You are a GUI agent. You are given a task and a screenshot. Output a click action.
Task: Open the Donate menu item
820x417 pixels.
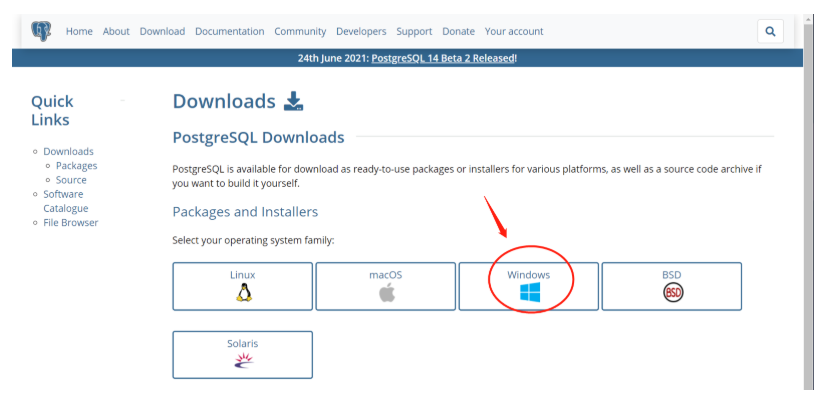point(458,31)
